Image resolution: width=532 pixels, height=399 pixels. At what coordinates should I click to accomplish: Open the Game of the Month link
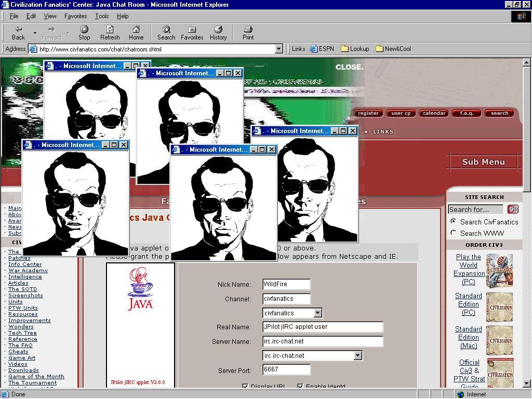pos(36,376)
